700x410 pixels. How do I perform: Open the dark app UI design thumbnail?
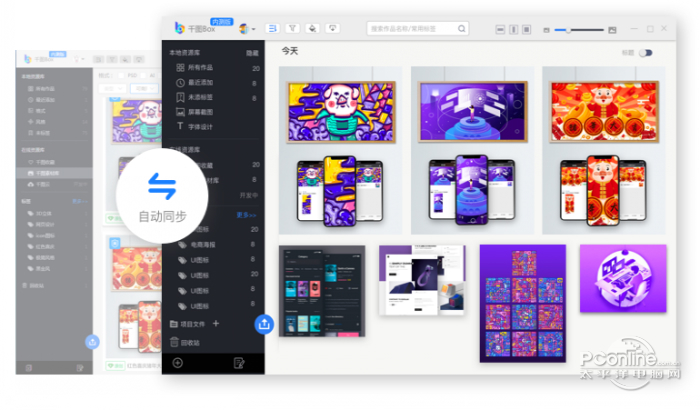322,291
